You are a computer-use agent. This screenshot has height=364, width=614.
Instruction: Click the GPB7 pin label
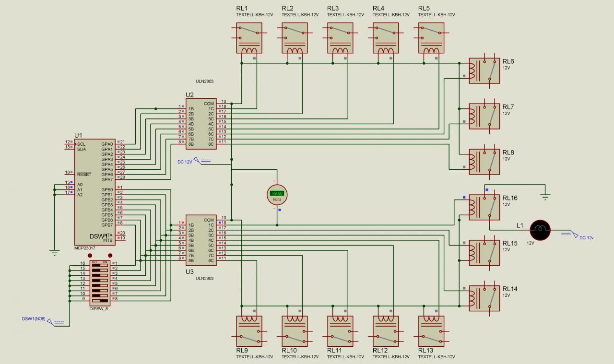[107, 225]
